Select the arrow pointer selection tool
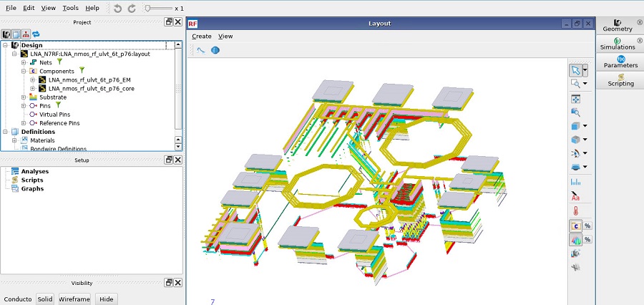This screenshot has height=305, width=644. 575,70
